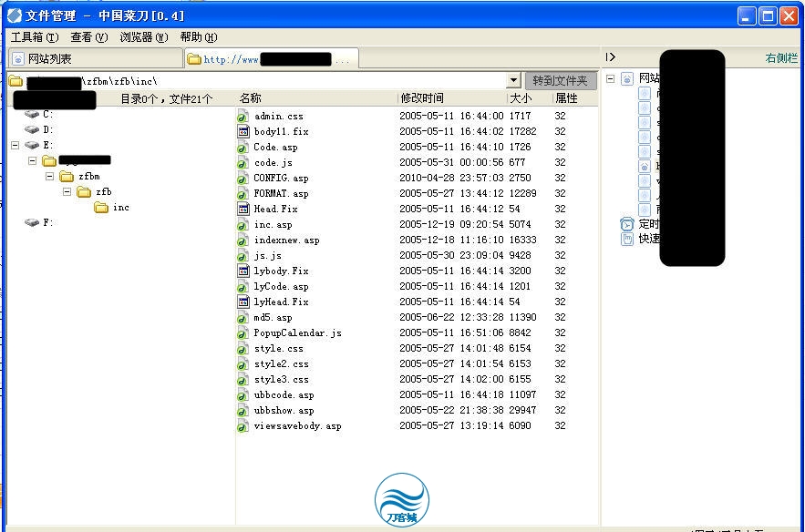
Task: Click the admin.css file icon
Action: click(243, 117)
